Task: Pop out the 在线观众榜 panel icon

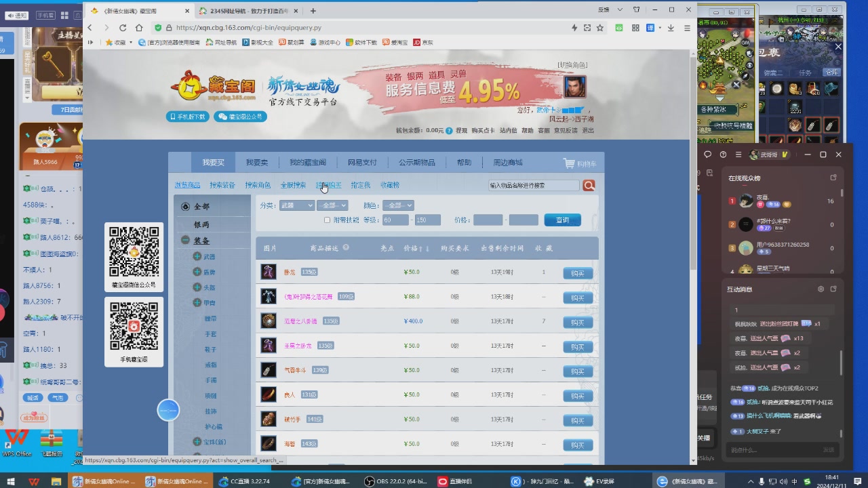Action: tap(833, 178)
